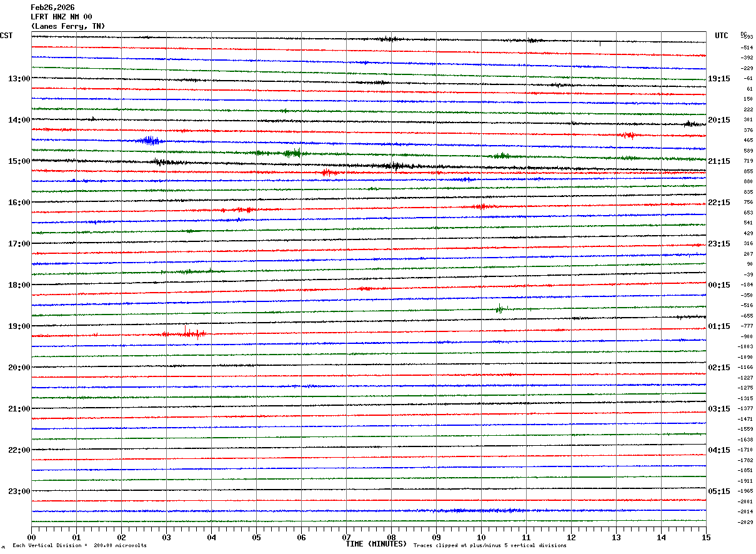Image resolution: width=756 pixels, height=554 pixels.
Task: Click the DC offset value -1227
Action: coord(745,378)
